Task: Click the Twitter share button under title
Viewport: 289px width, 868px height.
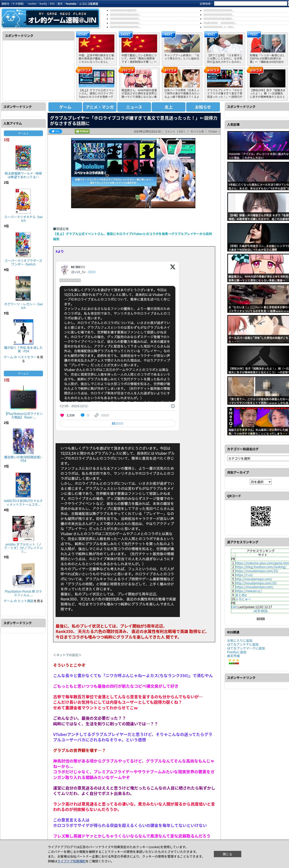Action: tap(55, 131)
